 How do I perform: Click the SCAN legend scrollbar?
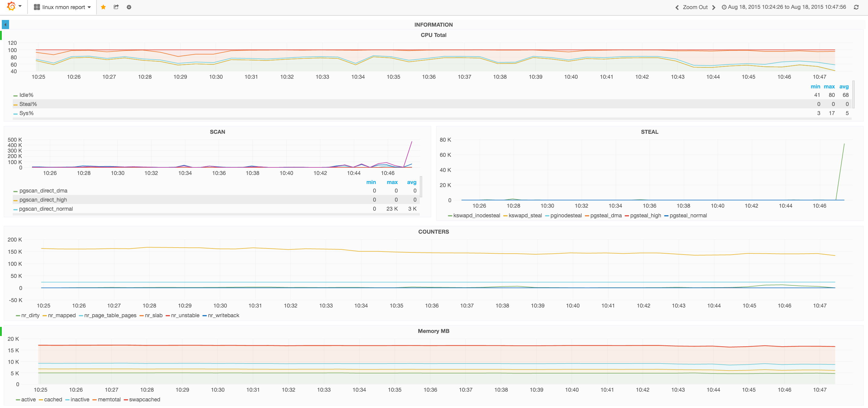421,187
